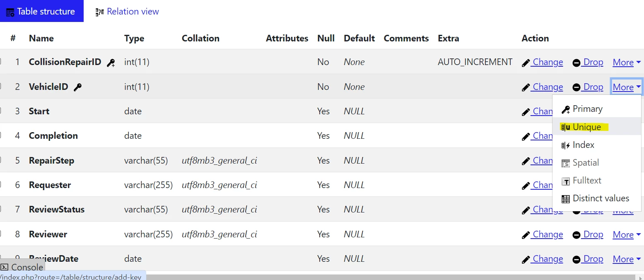Click the Drop minus icon for VehicleID
Image resolution: width=644 pixels, height=280 pixels.
point(576,87)
